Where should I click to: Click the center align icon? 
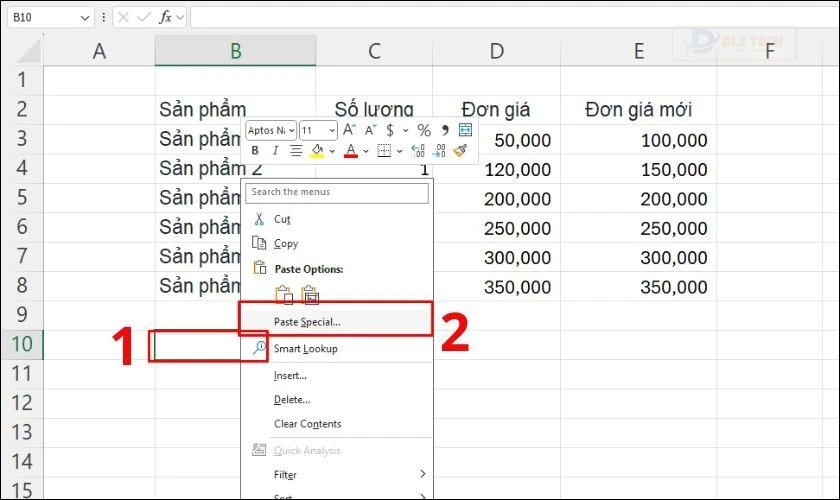pyautogui.click(x=296, y=151)
